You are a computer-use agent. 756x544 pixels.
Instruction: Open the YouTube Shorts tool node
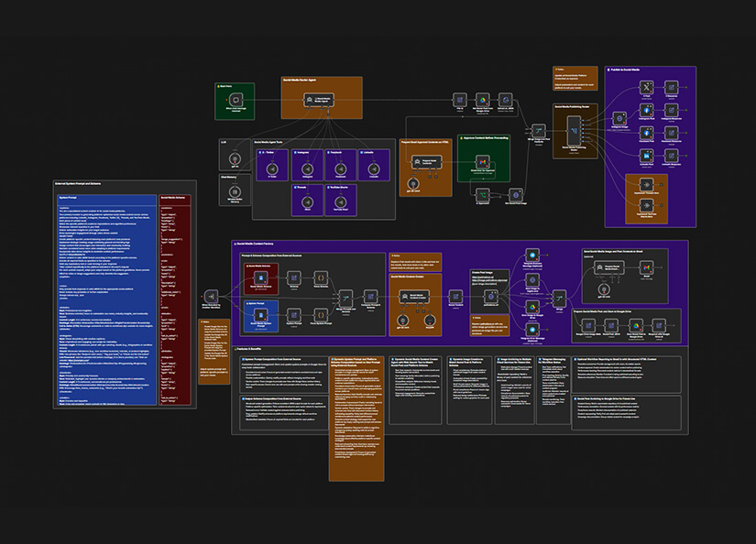tap(341, 202)
